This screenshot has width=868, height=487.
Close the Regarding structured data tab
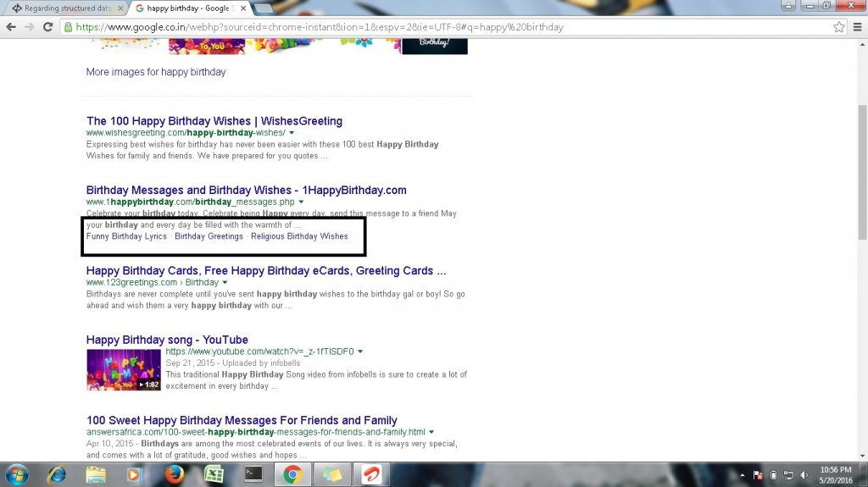coord(120,8)
